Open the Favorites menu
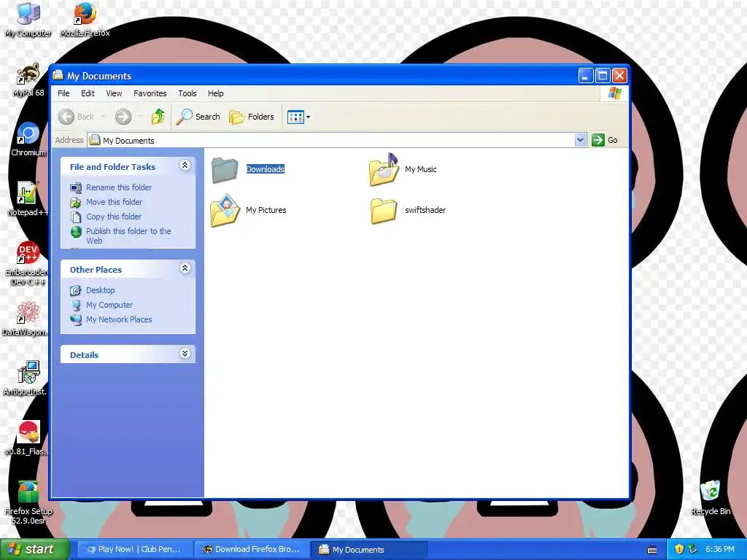The height and width of the screenshot is (560, 747). point(150,93)
